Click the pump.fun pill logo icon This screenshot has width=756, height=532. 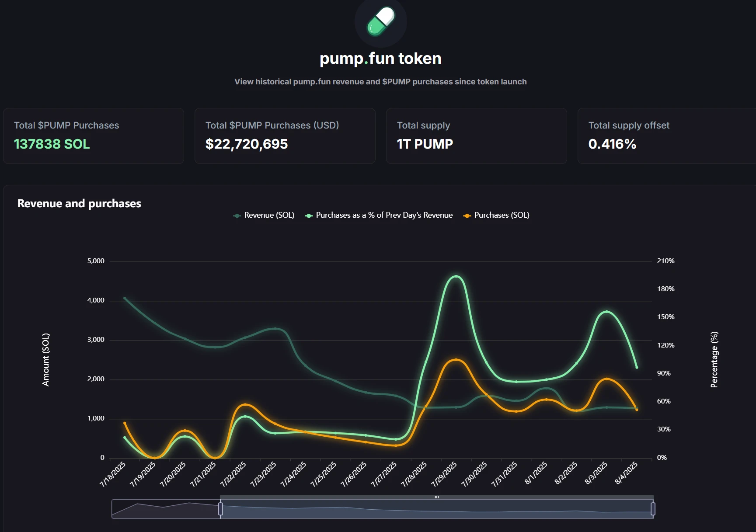pos(380,22)
